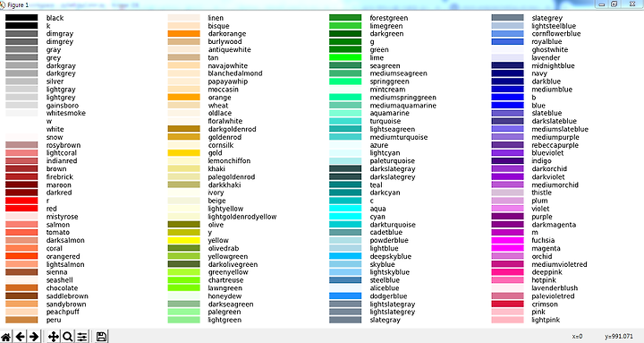Go back to previous view arrow
Image resolution: width=644 pixels, height=343 pixels.
pos(20,337)
